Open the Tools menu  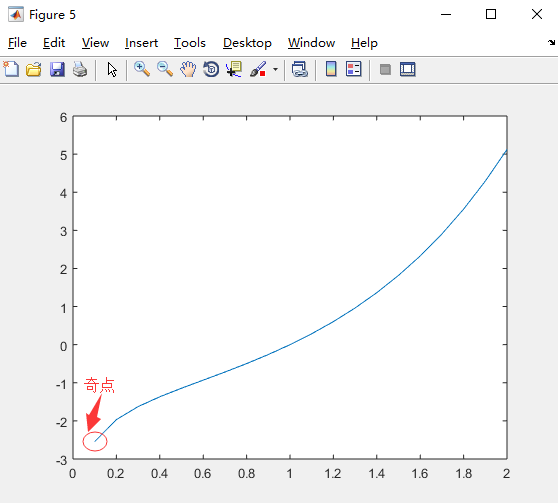[190, 43]
